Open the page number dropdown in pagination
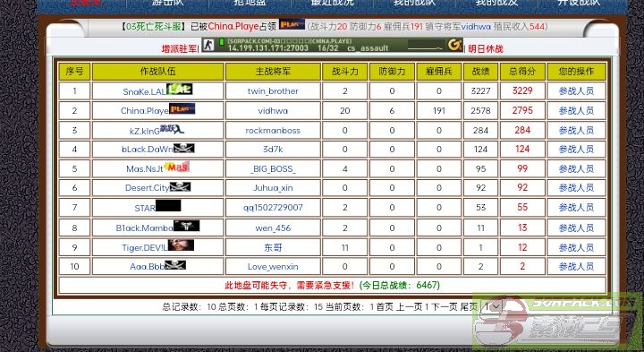 [492, 306]
